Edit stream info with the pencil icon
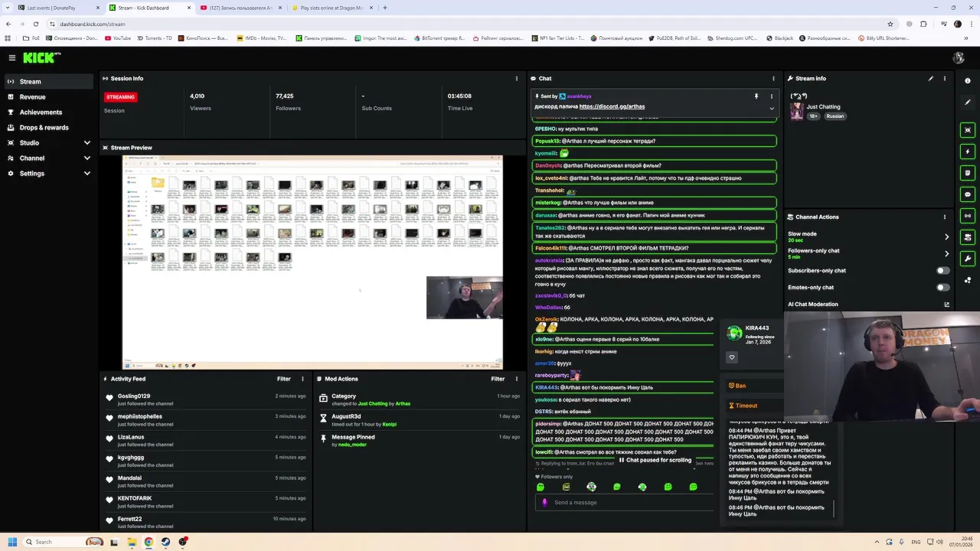The image size is (980, 551). click(931, 78)
